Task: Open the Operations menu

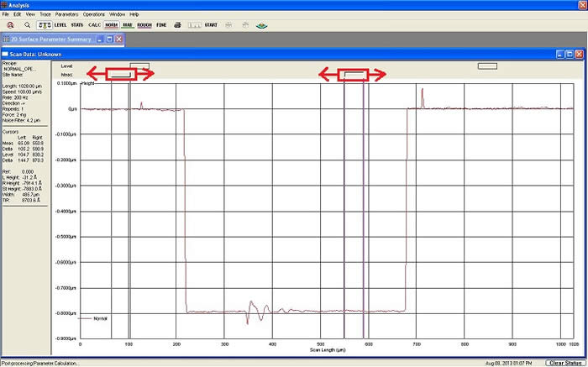Action: 94,14
